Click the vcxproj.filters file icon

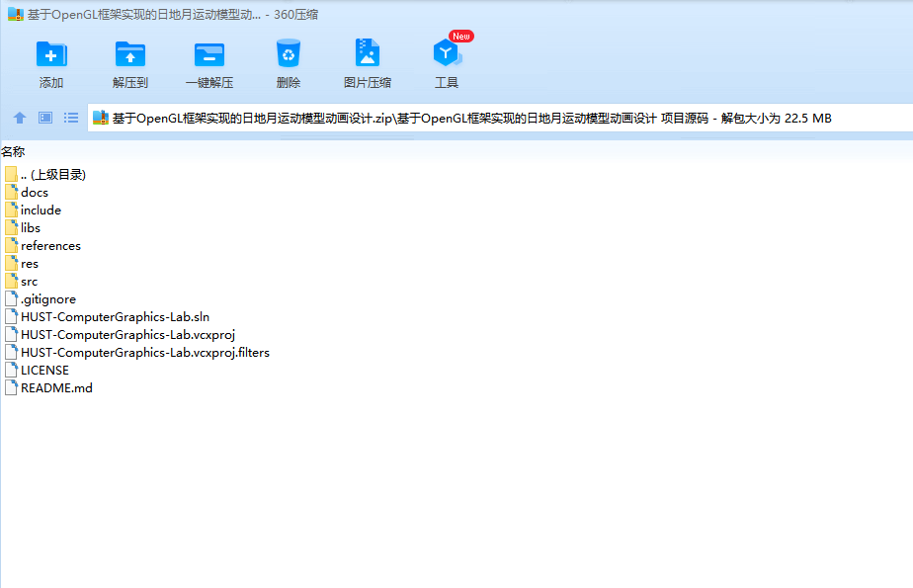(x=11, y=352)
